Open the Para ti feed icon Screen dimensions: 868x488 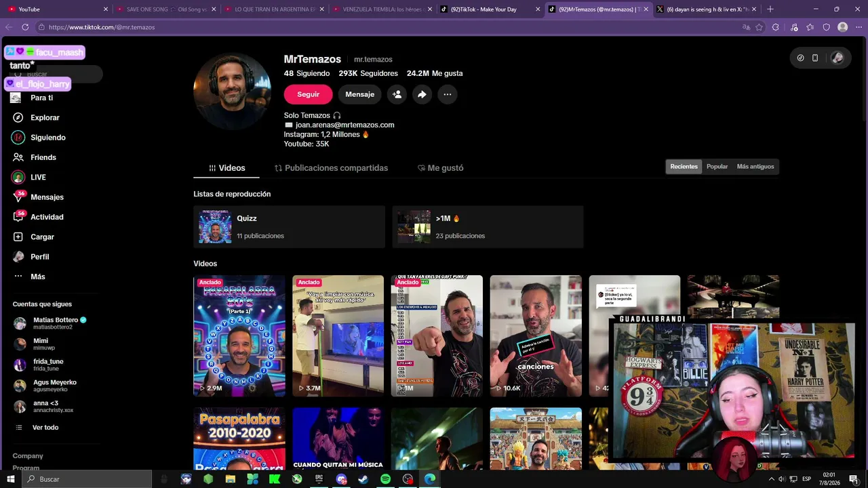16,98
